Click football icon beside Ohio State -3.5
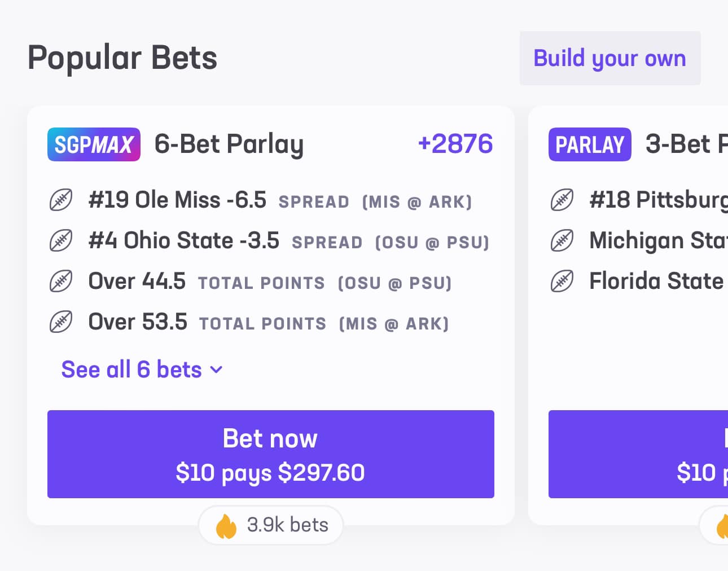Viewport: 728px width, 571px height. pos(61,241)
